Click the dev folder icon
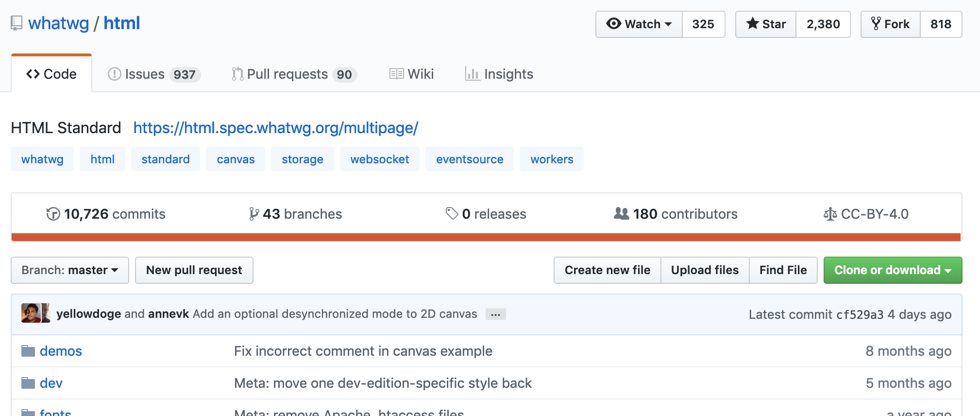Image resolution: width=980 pixels, height=416 pixels. 28,383
